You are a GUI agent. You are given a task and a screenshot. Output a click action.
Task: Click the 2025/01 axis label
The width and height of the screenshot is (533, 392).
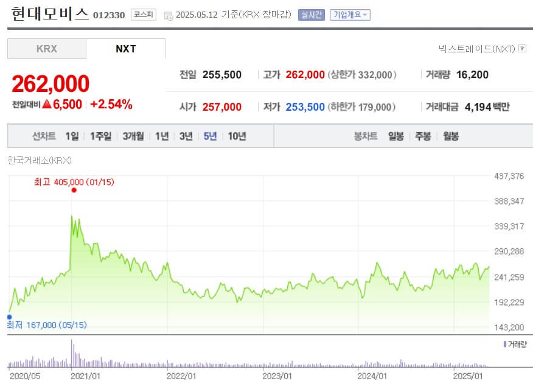[x=468, y=376]
